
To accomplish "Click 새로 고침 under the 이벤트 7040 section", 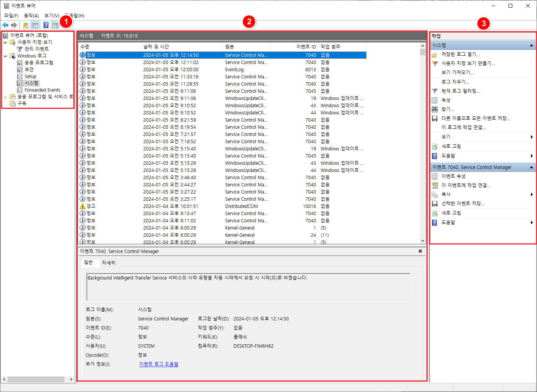I will pos(451,213).
